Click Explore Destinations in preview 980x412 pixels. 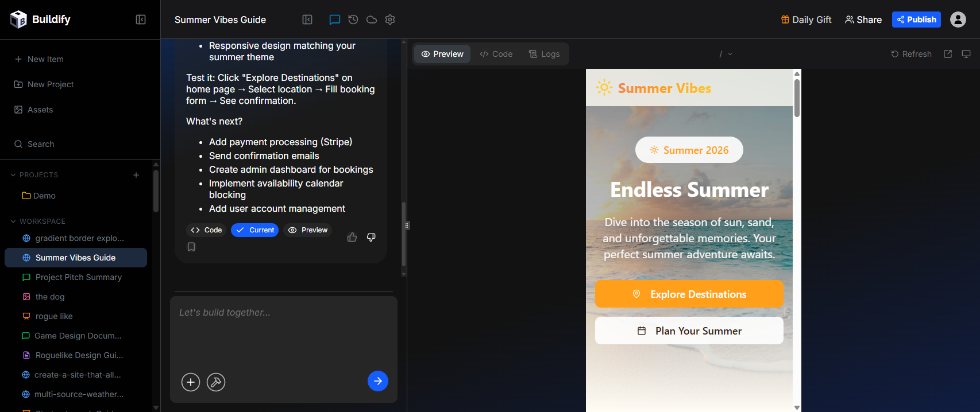click(x=689, y=294)
